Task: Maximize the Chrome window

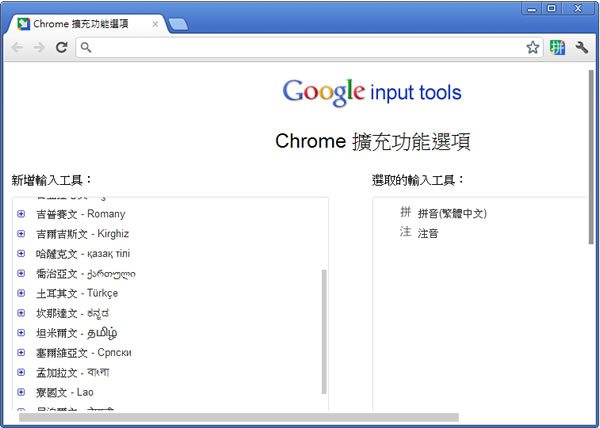Action: tap(551, 8)
